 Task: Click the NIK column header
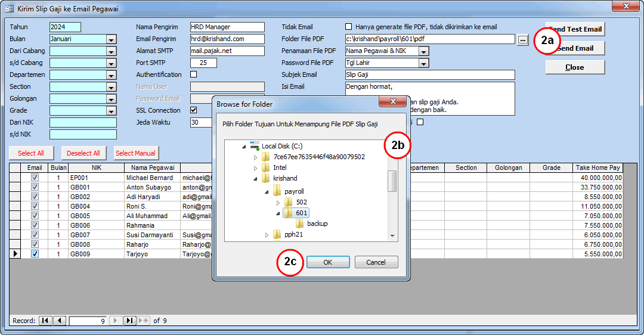tap(97, 167)
